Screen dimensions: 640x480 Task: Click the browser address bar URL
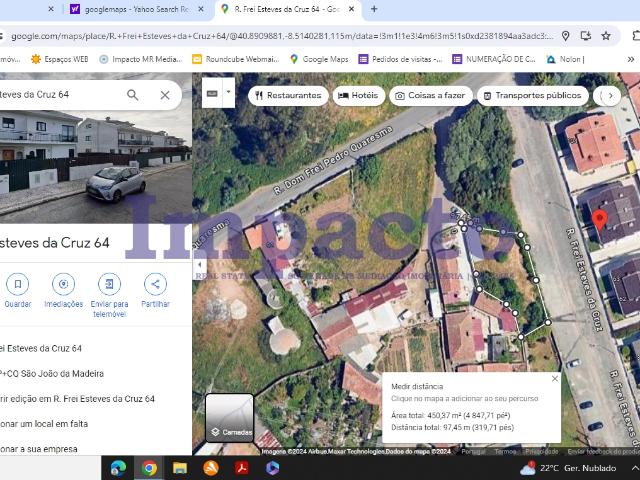click(282, 36)
